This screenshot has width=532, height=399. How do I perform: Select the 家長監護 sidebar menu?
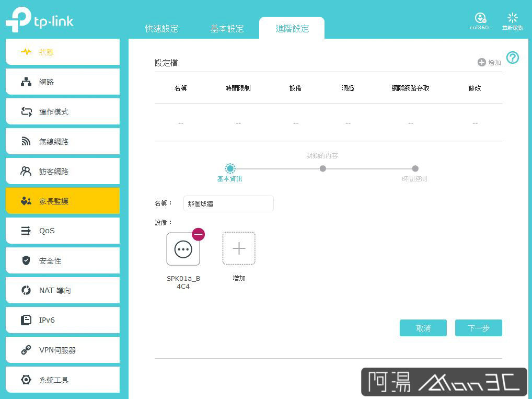coord(63,201)
